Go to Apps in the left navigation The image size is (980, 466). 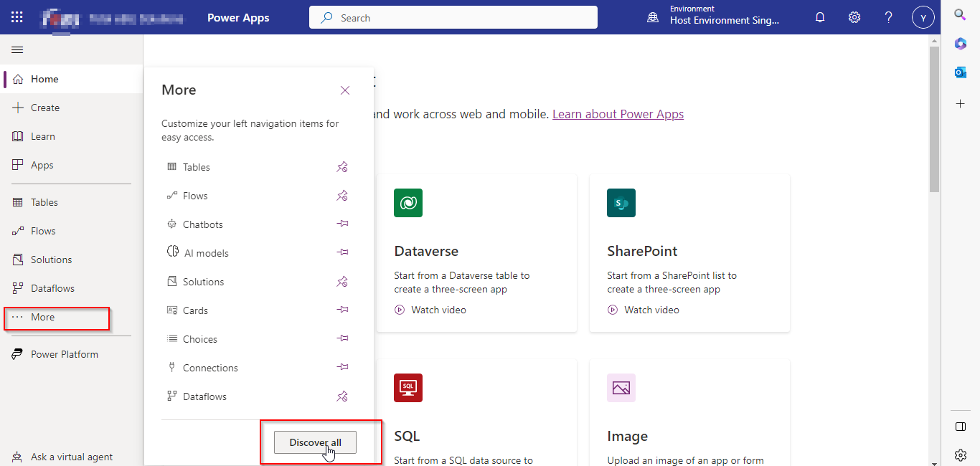click(42, 165)
